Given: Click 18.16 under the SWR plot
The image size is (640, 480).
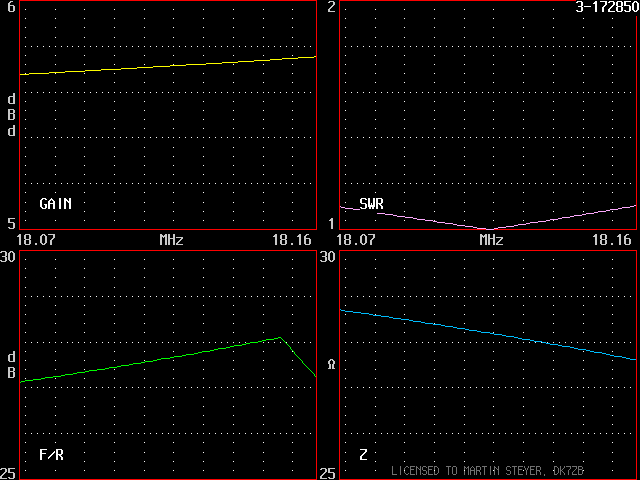Looking at the screenshot, I should coord(612,240).
